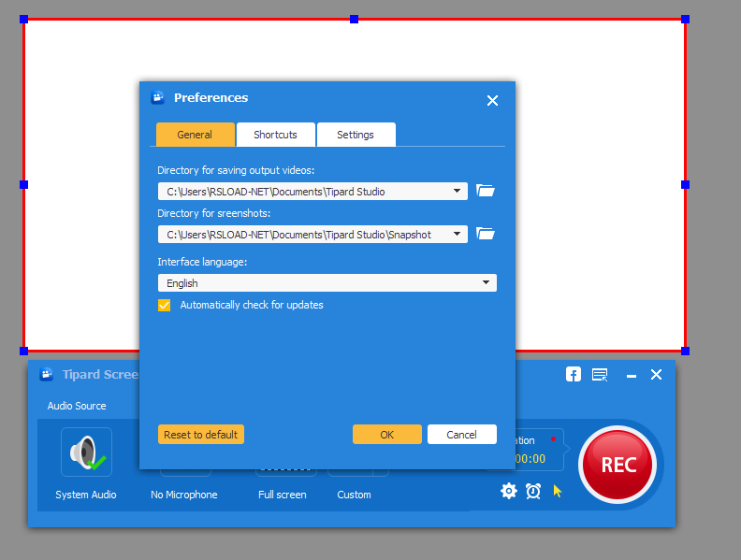741x560 pixels.
Task: Click the screenshots path field text
Action: point(298,235)
